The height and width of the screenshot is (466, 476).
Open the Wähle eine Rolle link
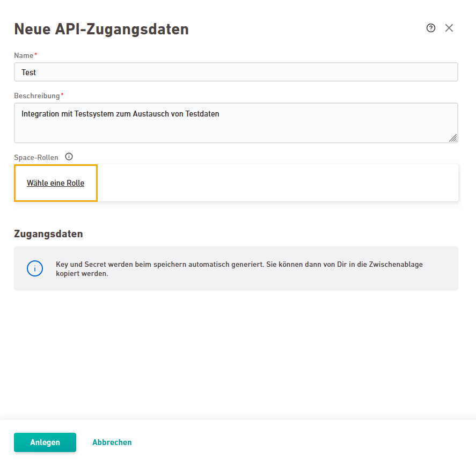pos(56,183)
